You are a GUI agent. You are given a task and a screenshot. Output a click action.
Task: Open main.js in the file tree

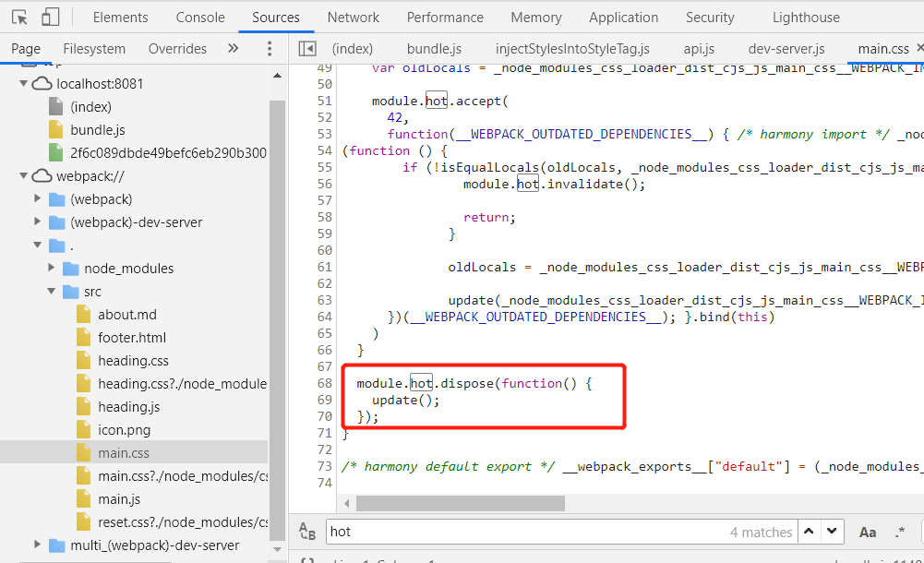119,498
